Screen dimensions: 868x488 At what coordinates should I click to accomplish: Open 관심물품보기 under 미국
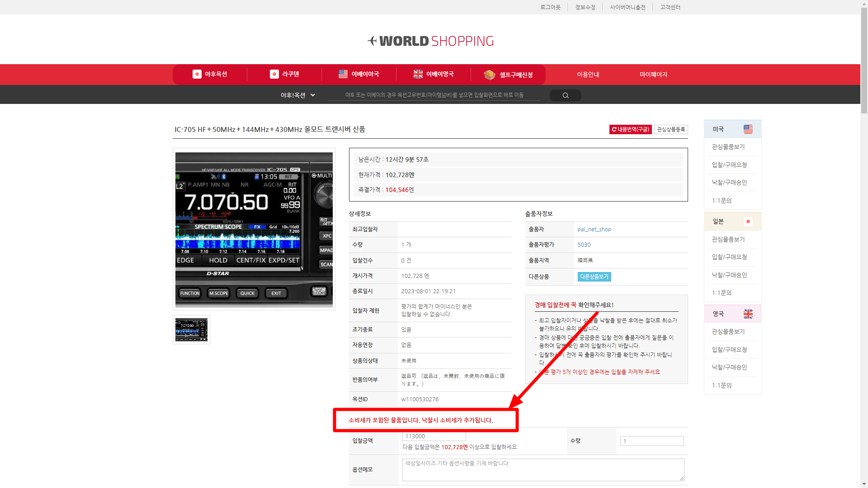pyautogui.click(x=728, y=147)
